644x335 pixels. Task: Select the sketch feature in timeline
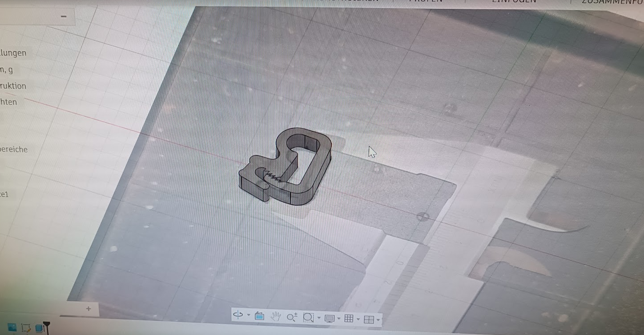pos(26,328)
